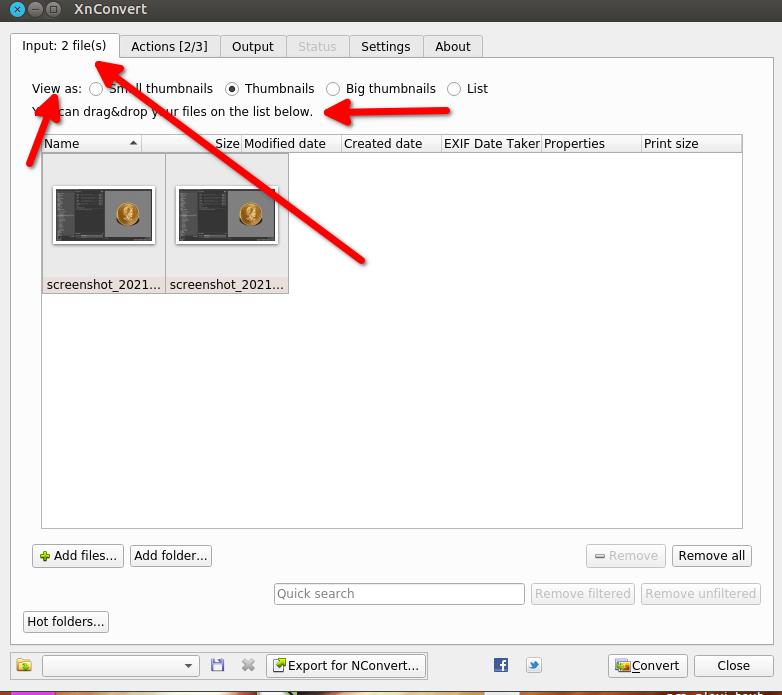Save script with the floppy disk icon
Viewport: 782px width, 695px height.
[217, 665]
